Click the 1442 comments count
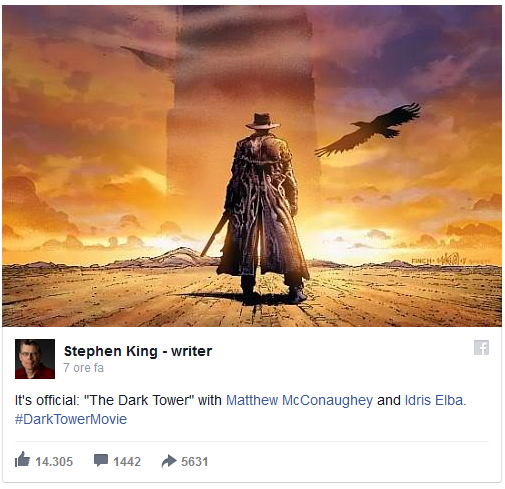Image resolution: width=505 pixels, height=489 pixels. 127,462
